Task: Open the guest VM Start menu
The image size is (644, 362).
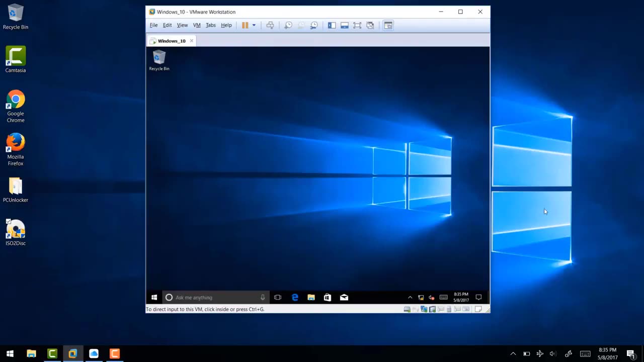Action: point(154,297)
